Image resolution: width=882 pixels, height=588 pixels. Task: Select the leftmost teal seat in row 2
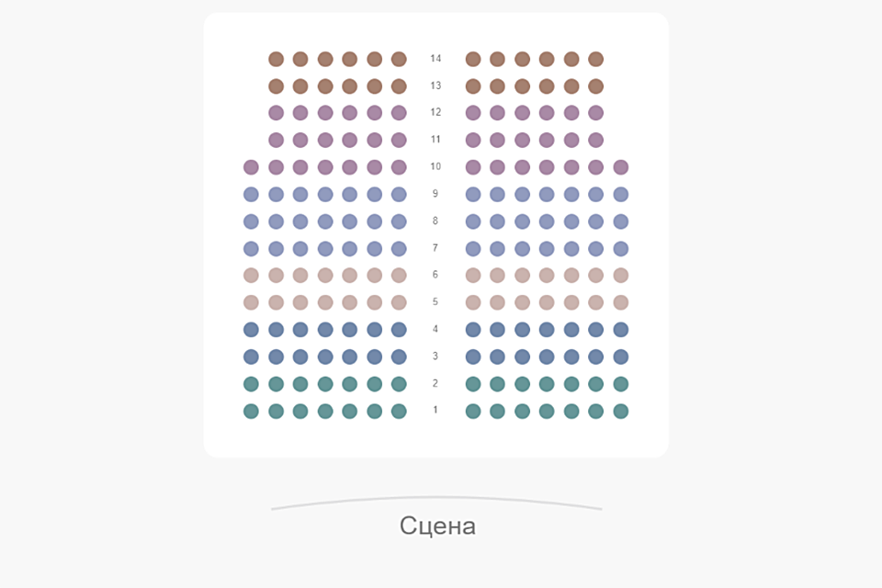251,384
